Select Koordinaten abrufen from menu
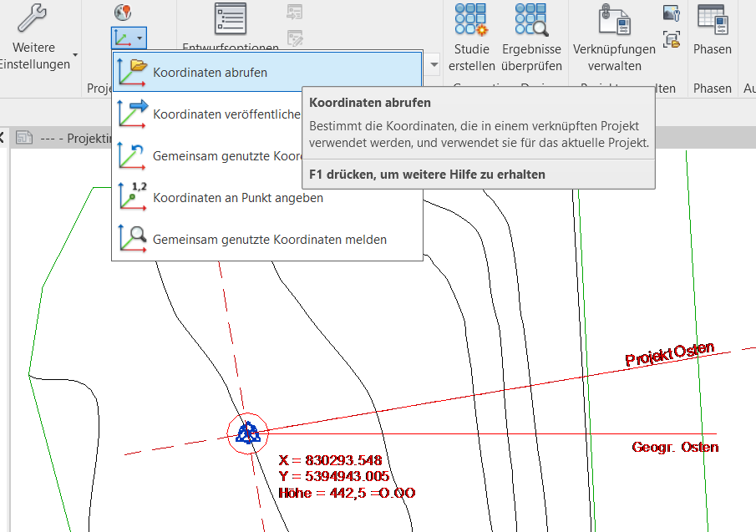The width and height of the screenshot is (756, 532). click(210, 73)
